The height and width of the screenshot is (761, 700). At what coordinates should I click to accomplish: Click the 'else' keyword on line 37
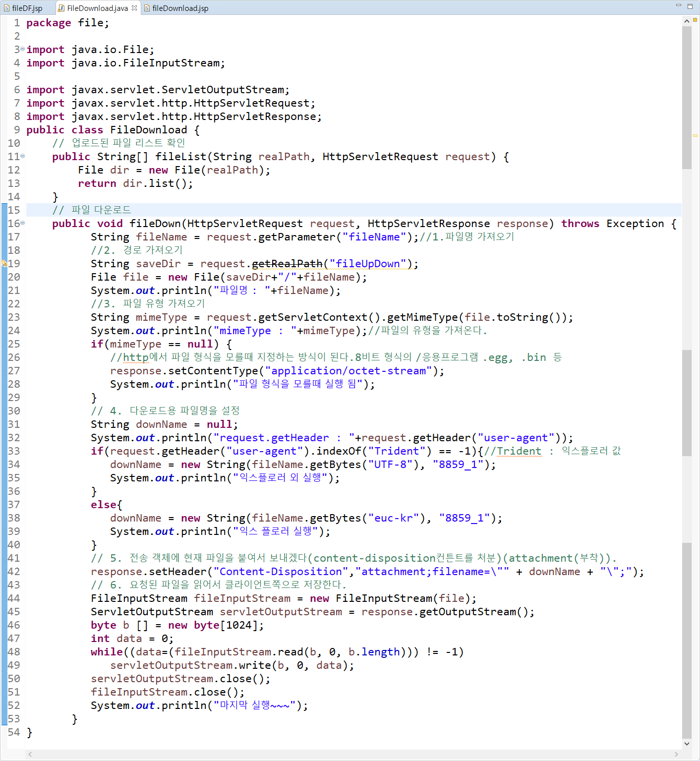pos(104,505)
